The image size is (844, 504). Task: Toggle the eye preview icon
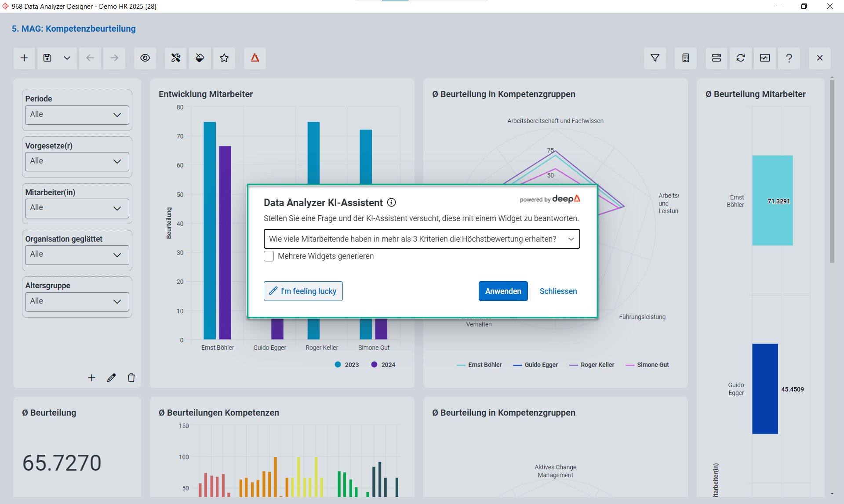[x=145, y=58]
